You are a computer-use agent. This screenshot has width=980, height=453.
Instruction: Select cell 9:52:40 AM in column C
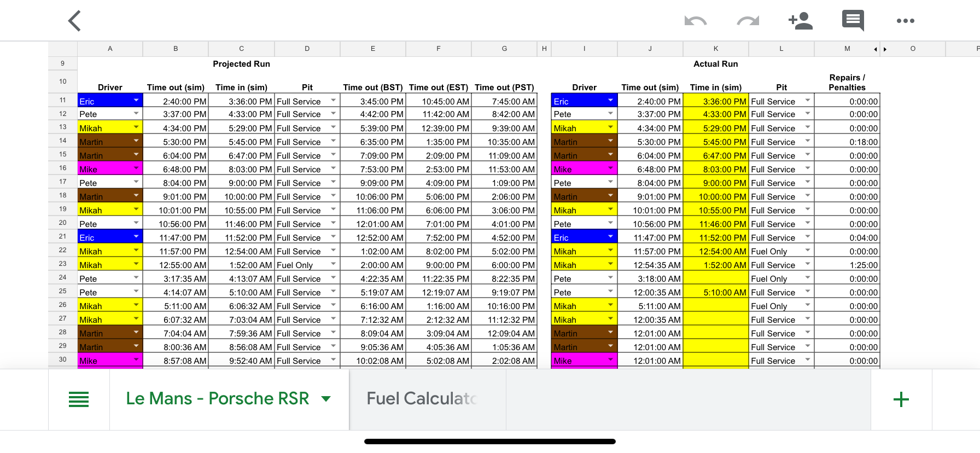click(x=241, y=361)
